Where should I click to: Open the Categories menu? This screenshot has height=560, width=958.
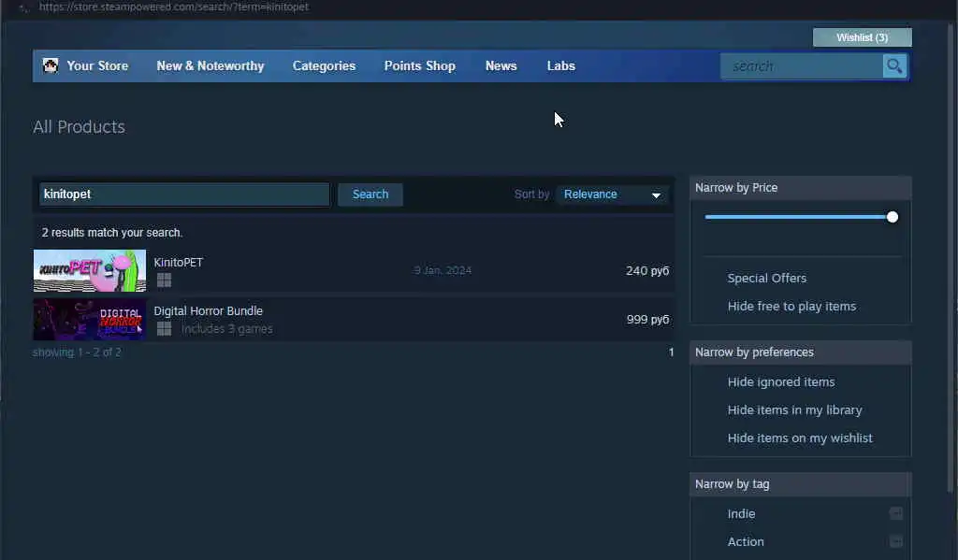324,66
